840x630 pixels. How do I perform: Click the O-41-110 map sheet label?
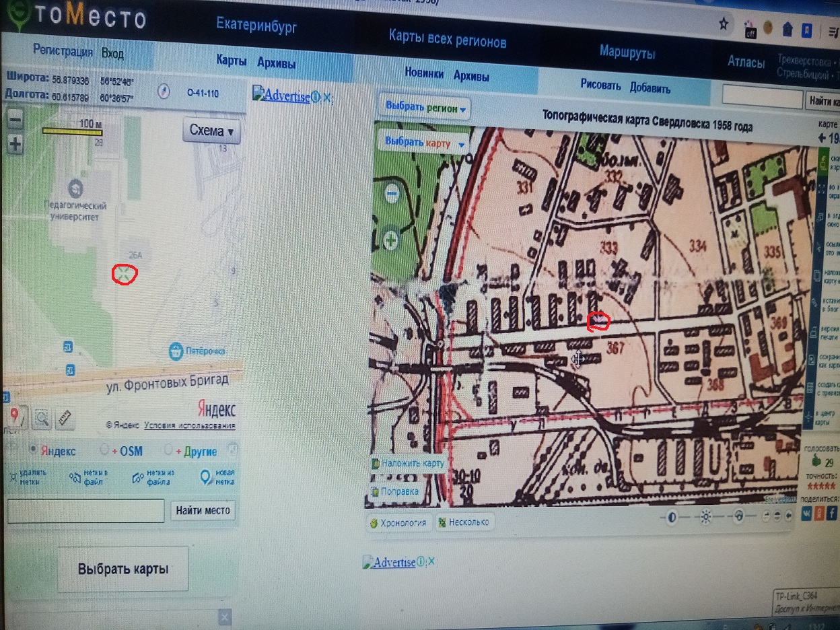coord(203,94)
